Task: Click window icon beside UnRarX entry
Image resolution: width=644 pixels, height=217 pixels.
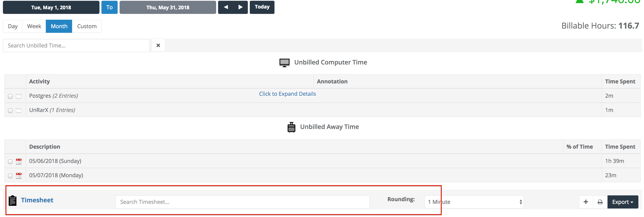Action: coord(19,110)
